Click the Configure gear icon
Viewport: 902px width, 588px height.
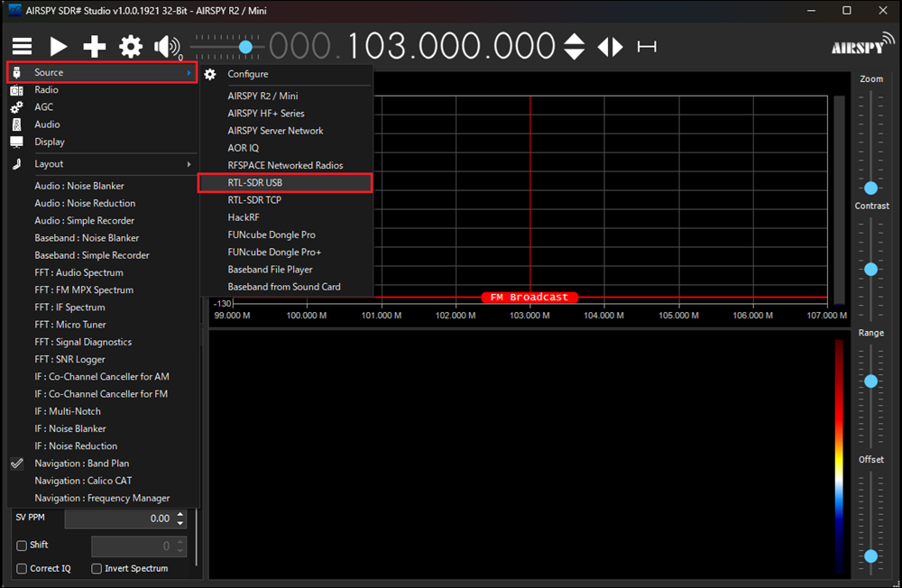tap(210, 74)
